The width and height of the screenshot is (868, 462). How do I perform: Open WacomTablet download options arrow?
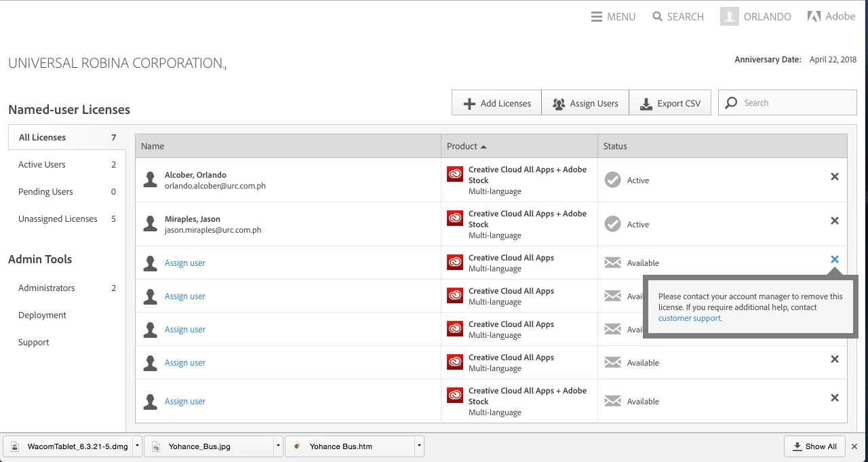[138, 446]
